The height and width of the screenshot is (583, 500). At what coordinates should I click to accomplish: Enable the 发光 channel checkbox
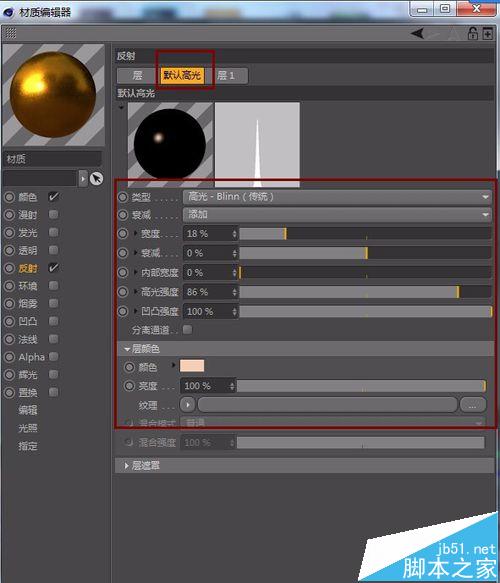tap(54, 232)
